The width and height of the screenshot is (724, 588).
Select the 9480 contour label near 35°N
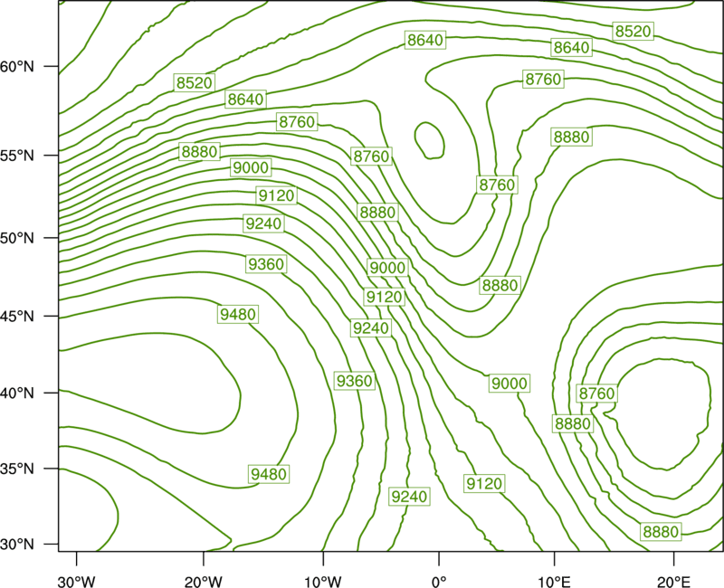click(x=269, y=473)
